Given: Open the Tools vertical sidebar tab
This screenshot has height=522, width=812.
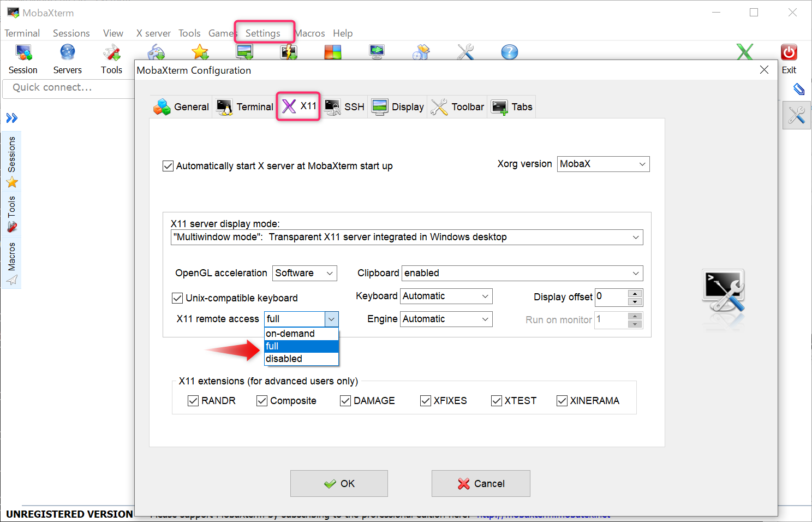Looking at the screenshot, I should (x=12, y=213).
